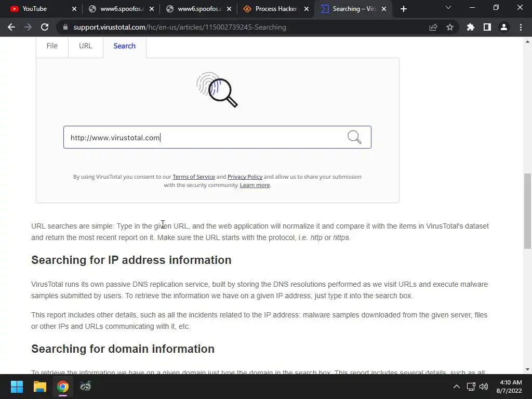Screen dimensions: 532x399
Task: Open raccoon app icon in taskbar
Action: [86, 387]
